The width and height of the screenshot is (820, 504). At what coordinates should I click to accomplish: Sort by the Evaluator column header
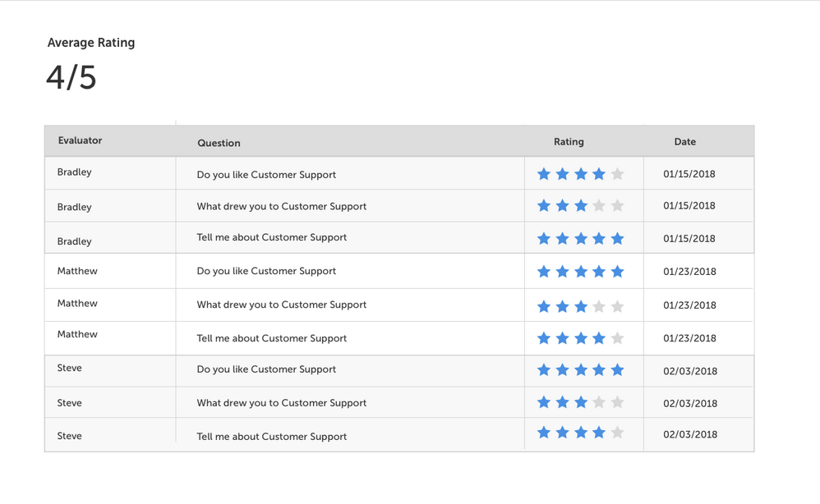pos(80,140)
